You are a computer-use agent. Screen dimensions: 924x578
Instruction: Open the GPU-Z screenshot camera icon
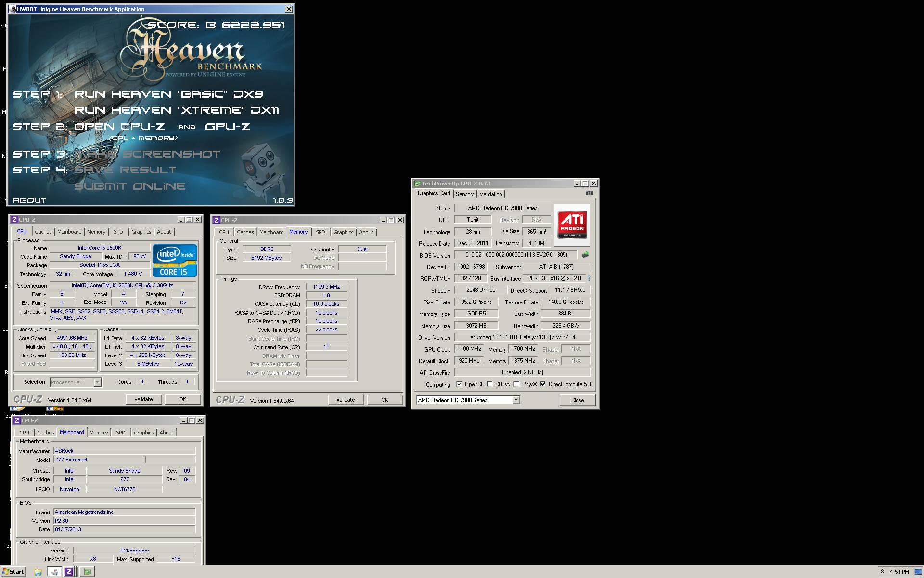pos(589,193)
